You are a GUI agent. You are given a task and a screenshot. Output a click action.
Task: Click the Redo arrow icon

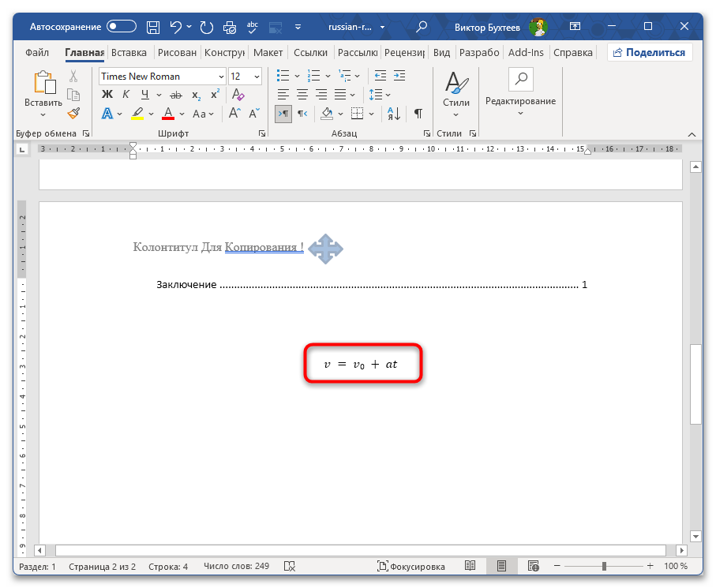[206, 27]
